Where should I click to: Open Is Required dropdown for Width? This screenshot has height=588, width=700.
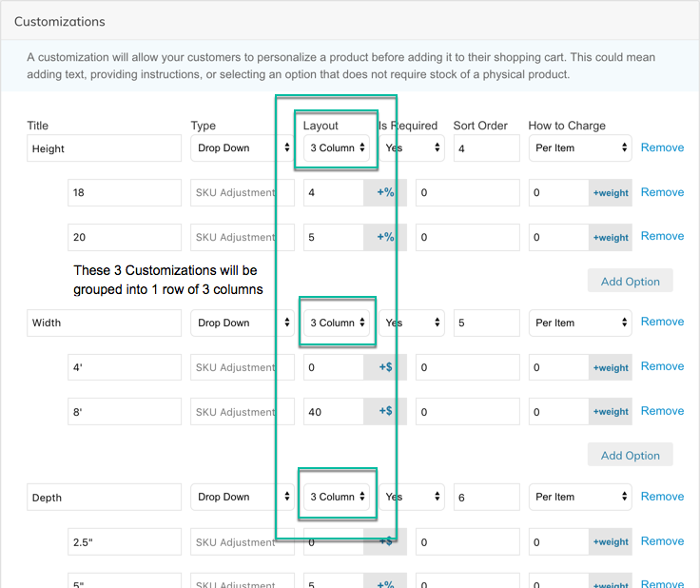tap(412, 323)
